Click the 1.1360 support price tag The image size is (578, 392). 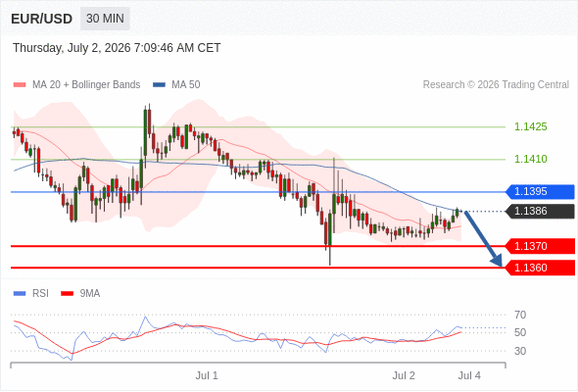(541, 268)
